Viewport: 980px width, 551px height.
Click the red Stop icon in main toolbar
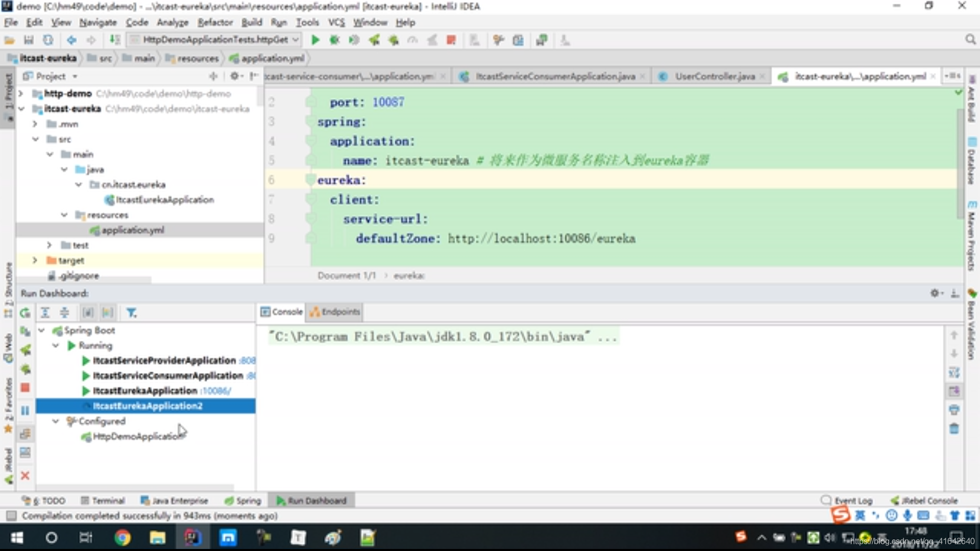pyautogui.click(x=451, y=40)
